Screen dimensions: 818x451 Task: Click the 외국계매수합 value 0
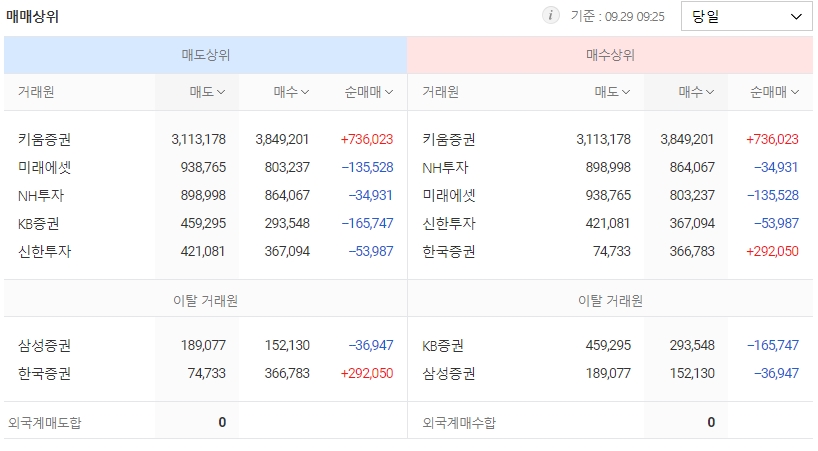tap(711, 422)
